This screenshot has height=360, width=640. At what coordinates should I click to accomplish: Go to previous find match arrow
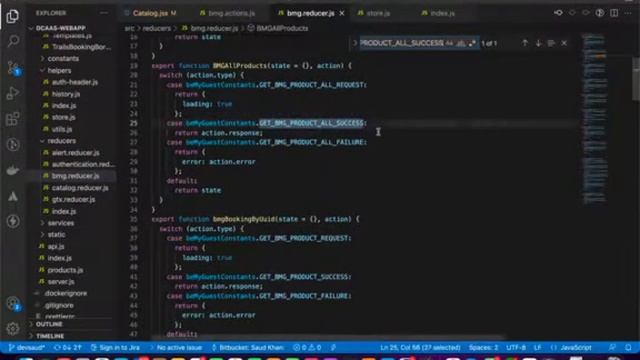pyautogui.click(x=525, y=43)
